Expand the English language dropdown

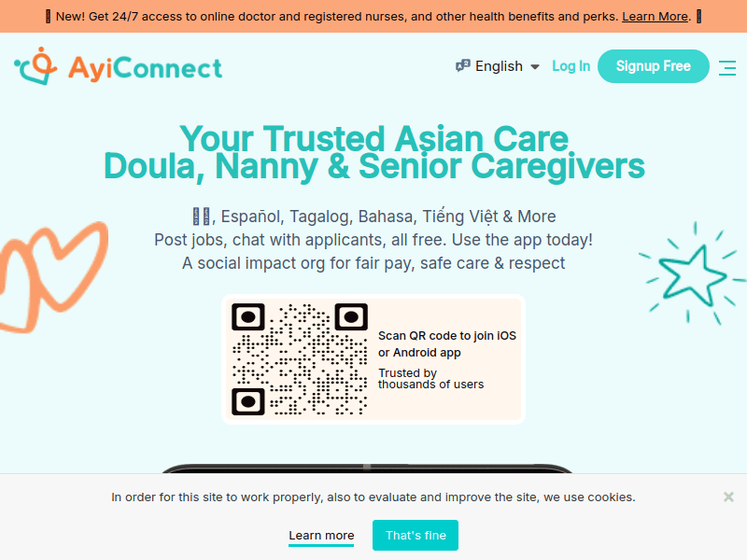499,66
